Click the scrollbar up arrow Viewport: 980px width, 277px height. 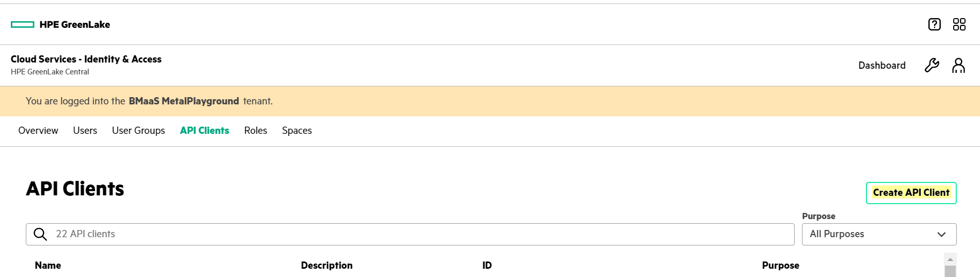pos(950,259)
